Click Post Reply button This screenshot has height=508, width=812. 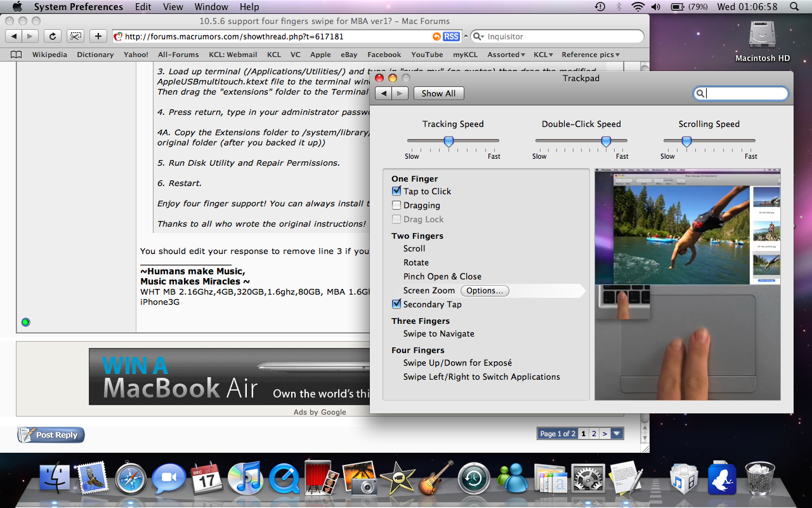coord(51,435)
